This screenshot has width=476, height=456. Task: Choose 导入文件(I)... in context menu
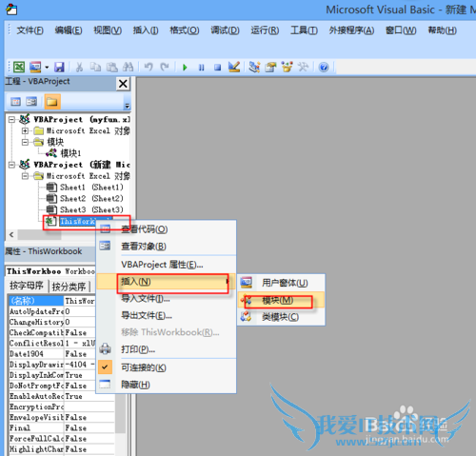coord(167,299)
